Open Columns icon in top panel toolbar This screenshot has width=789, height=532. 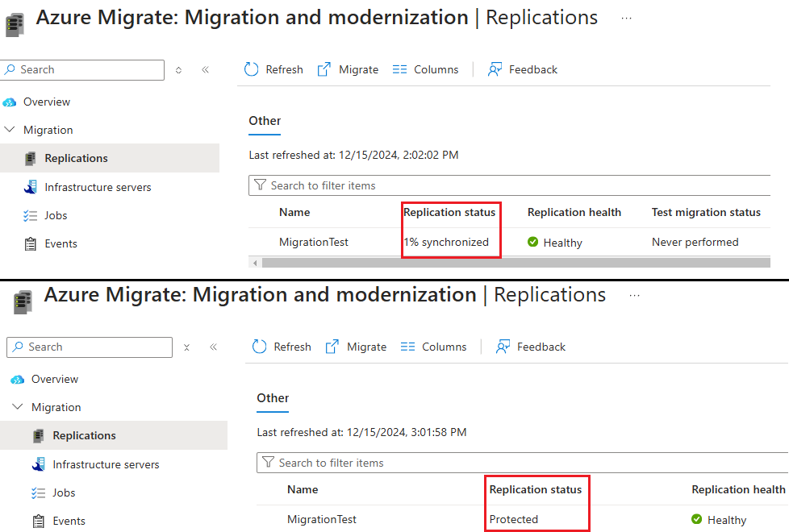coord(399,69)
